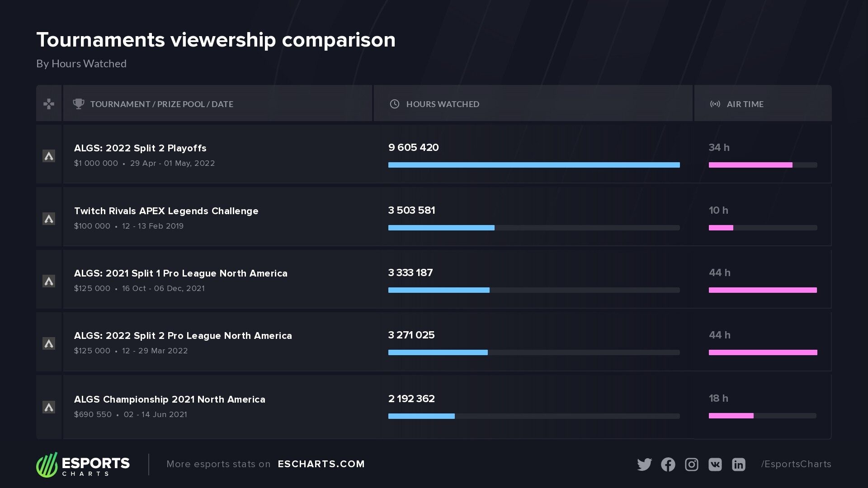Open the Facebook icon in footer
The image size is (868, 488).
point(668,465)
